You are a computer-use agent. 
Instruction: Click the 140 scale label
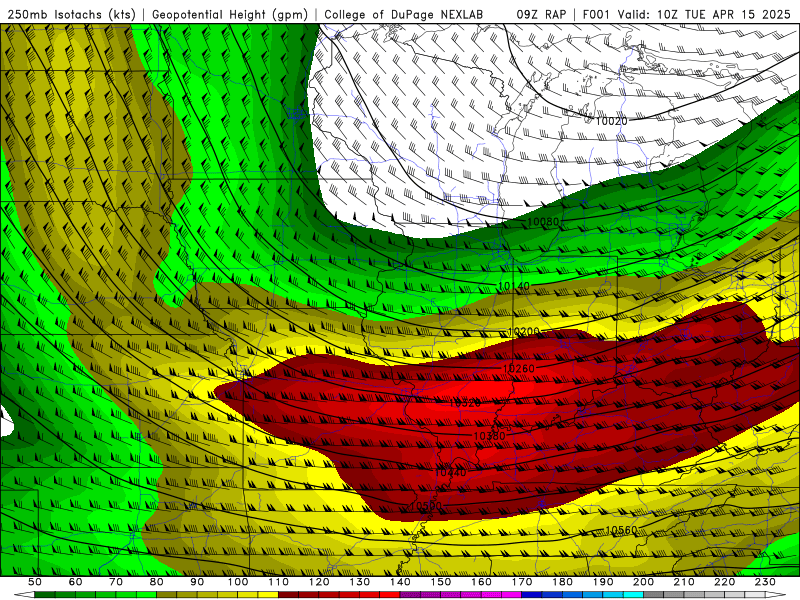[x=400, y=582]
